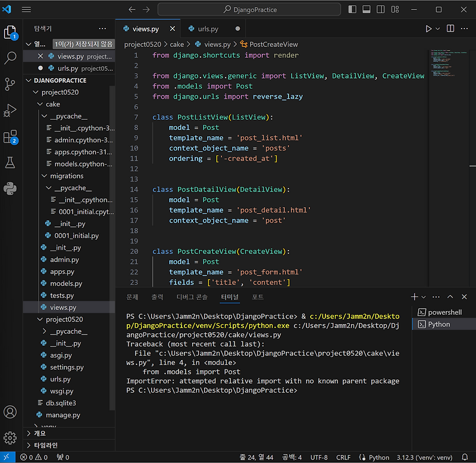The width and height of the screenshot is (476, 463).
Task: Open editor More Actions ellipsis
Action: pyautogui.click(x=465, y=29)
